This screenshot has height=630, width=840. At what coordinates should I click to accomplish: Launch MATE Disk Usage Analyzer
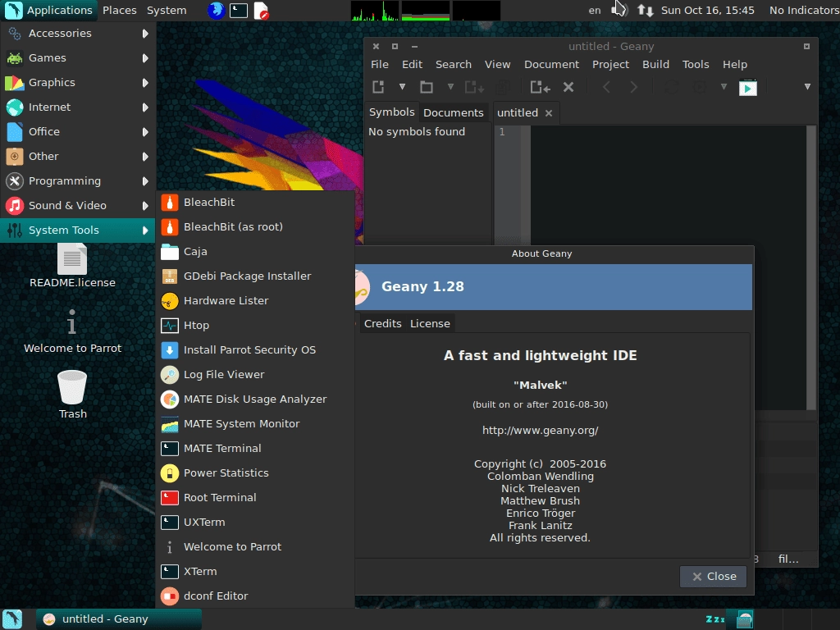(255, 399)
